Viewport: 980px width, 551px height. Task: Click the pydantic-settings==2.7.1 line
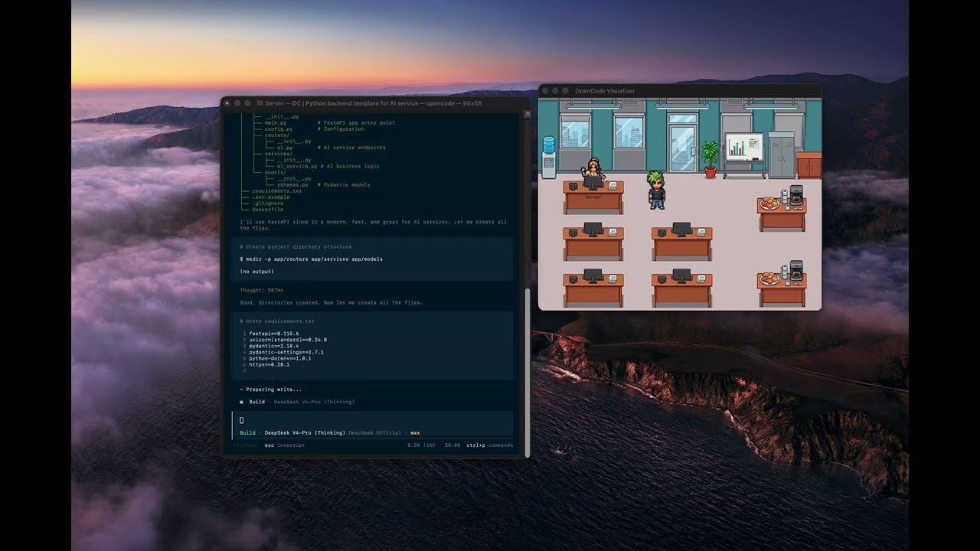point(286,352)
